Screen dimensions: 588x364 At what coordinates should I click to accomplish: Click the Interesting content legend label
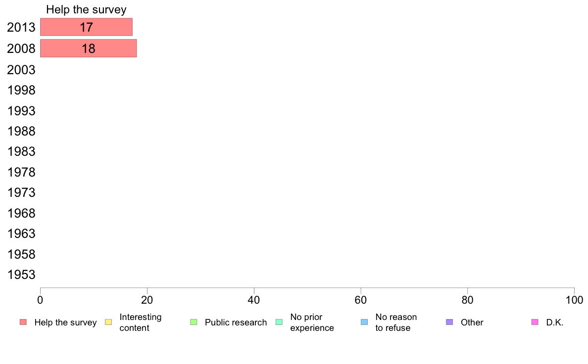(x=141, y=322)
